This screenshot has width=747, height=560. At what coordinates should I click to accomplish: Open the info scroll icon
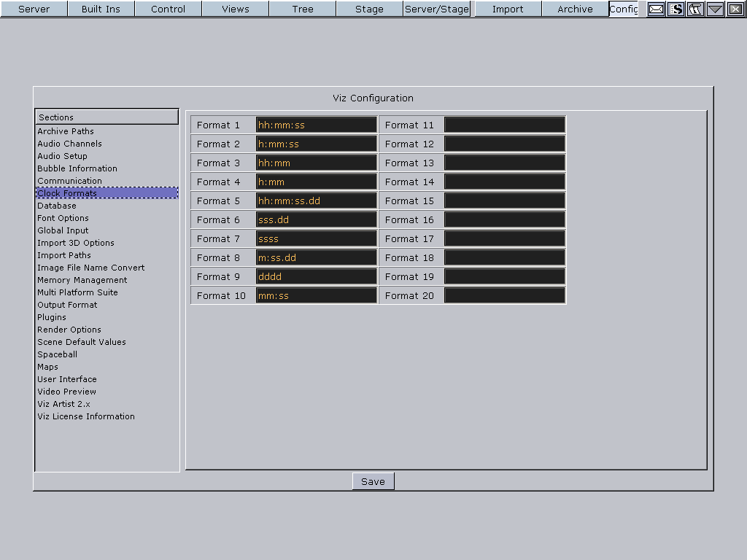click(696, 9)
